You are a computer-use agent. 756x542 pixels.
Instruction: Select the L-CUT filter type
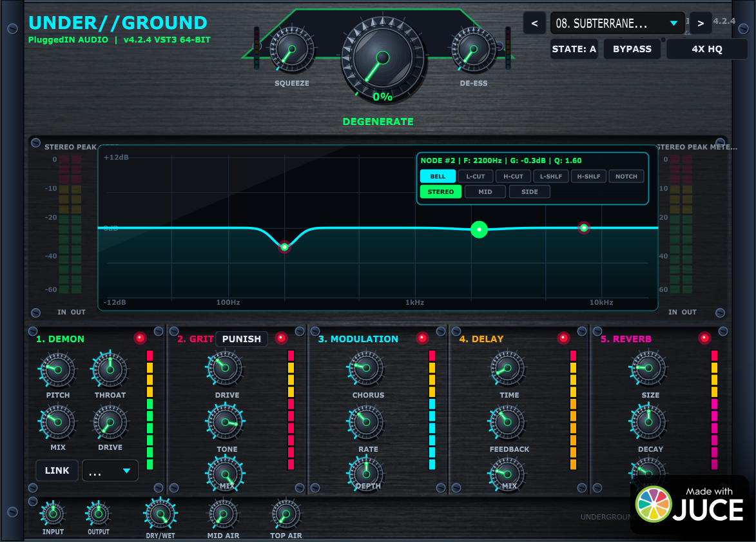point(476,177)
